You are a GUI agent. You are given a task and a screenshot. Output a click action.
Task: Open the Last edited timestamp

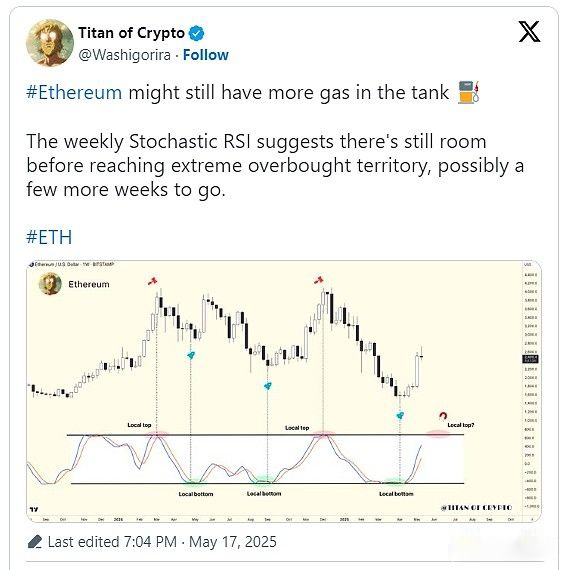click(162, 542)
